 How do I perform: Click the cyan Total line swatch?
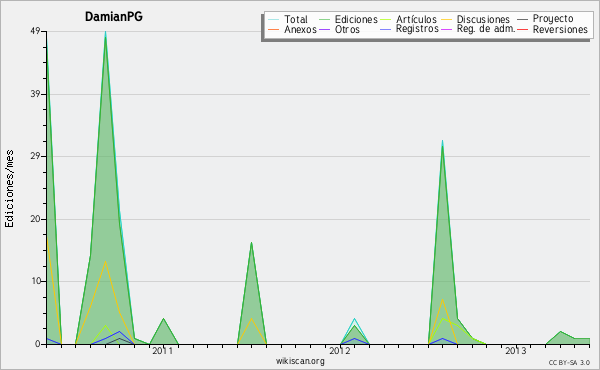click(273, 20)
